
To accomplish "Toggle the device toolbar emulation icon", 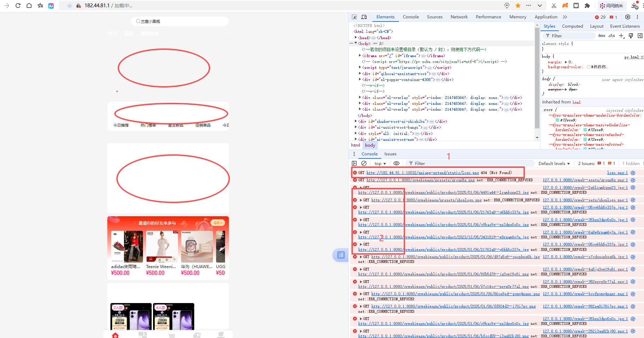I will [364, 17].
